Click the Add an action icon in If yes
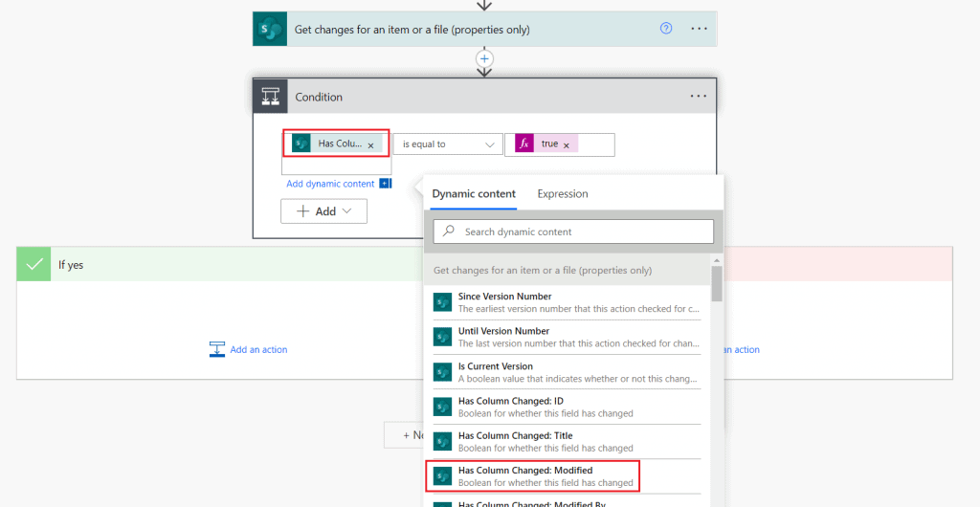 coord(216,350)
